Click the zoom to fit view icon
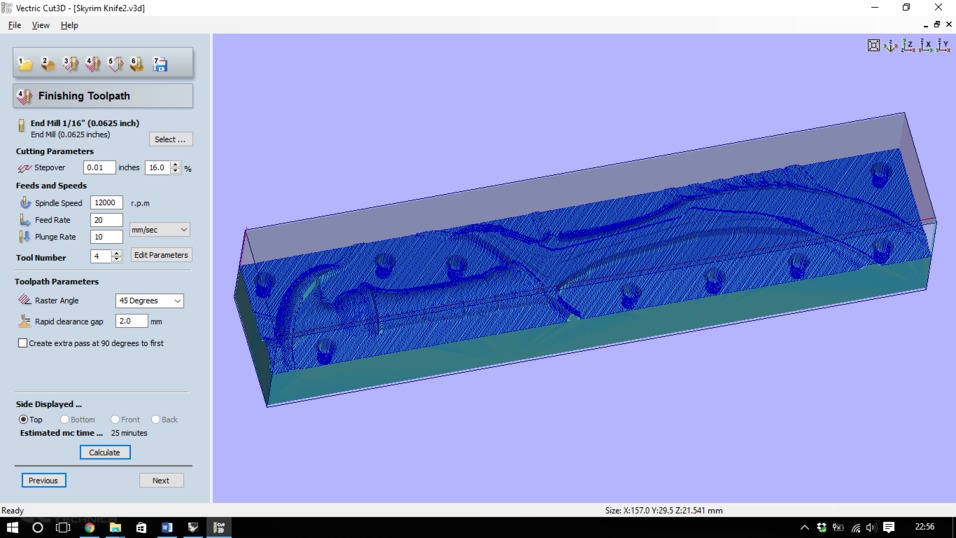Screen dimensions: 956x538 click(873, 45)
